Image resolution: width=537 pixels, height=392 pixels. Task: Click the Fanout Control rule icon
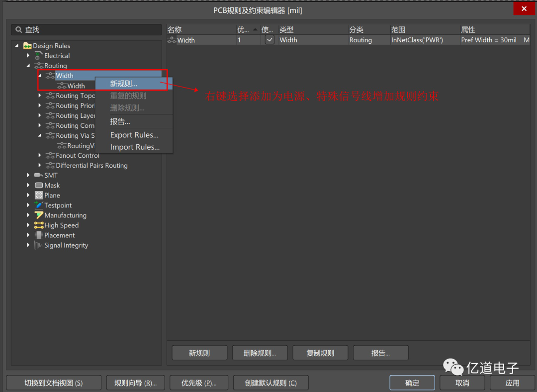tap(50, 156)
